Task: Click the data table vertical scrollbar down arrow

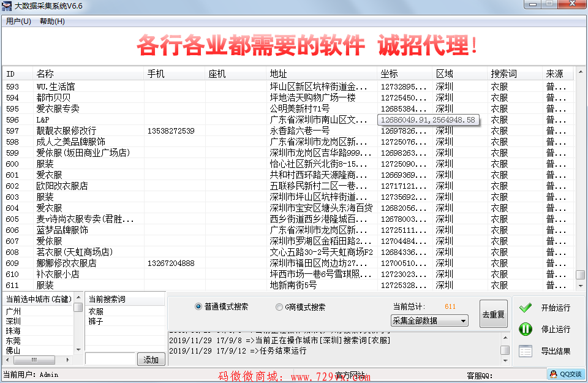Action: (x=580, y=286)
